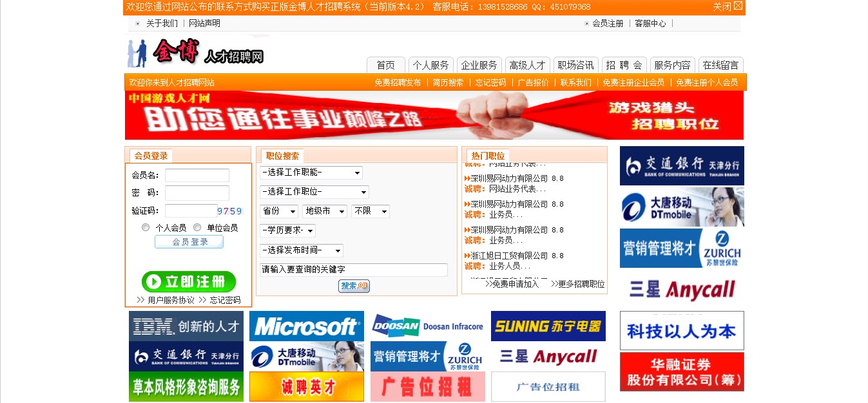Viewport: 868px width, 403px height.
Task: Click the 免费申请加入 link
Action: 516,284
